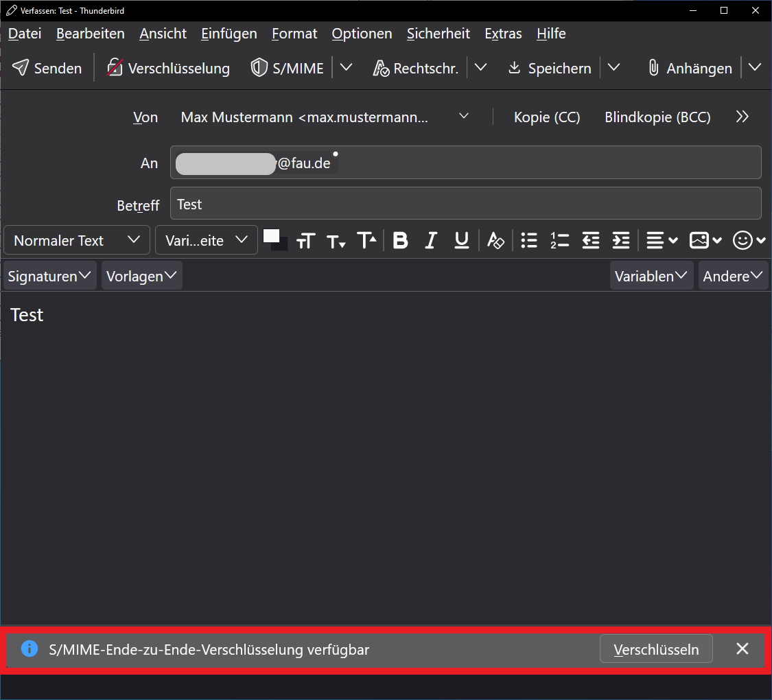Open the Normaler Text paragraph style dropdown
Viewport: 772px width, 700px height.
[76, 240]
